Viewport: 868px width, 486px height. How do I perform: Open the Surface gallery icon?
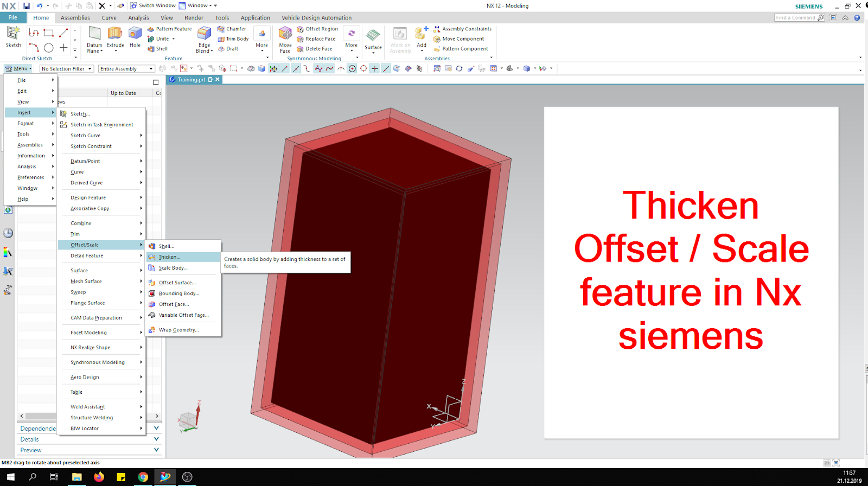click(x=373, y=35)
